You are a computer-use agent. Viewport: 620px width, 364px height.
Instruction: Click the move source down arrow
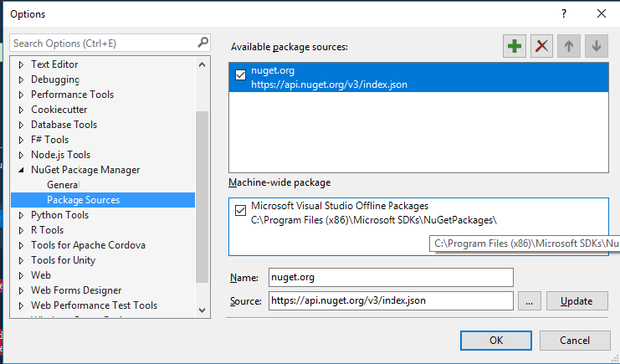596,46
